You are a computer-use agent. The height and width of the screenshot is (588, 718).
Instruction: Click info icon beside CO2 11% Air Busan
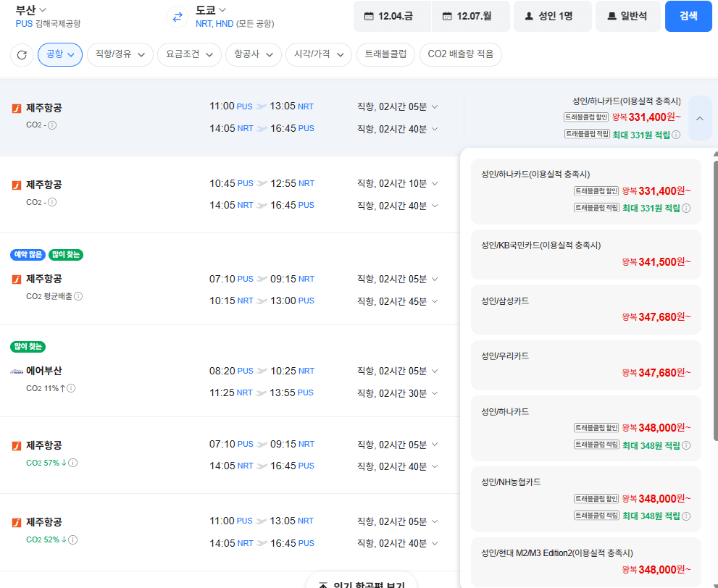click(x=71, y=388)
